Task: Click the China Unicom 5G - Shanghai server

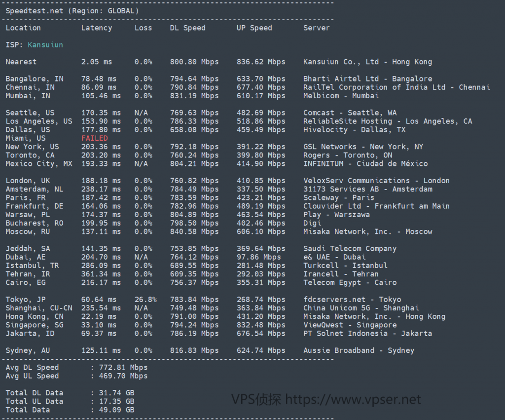Action: tap(361, 308)
